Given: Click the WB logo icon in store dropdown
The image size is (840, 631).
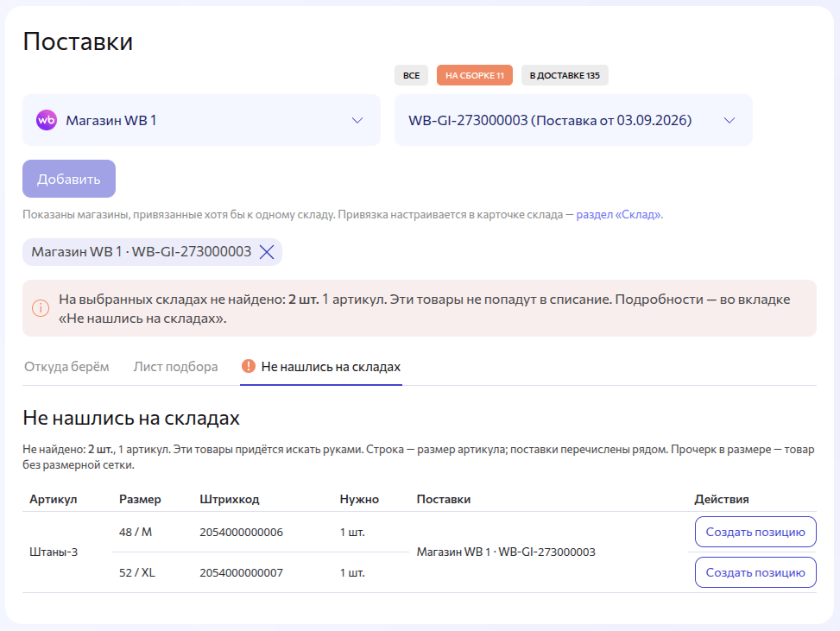Looking at the screenshot, I should click(x=47, y=120).
